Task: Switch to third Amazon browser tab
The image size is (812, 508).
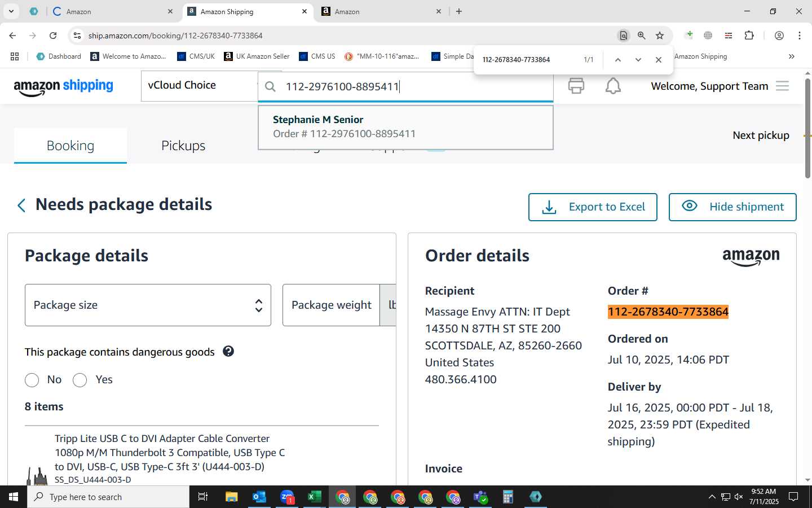Action: [381, 11]
